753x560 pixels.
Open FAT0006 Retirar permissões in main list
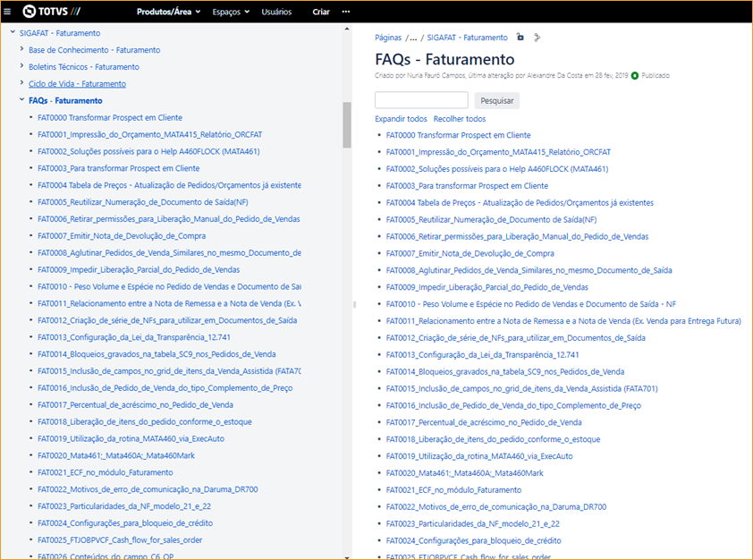(x=517, y=237)
